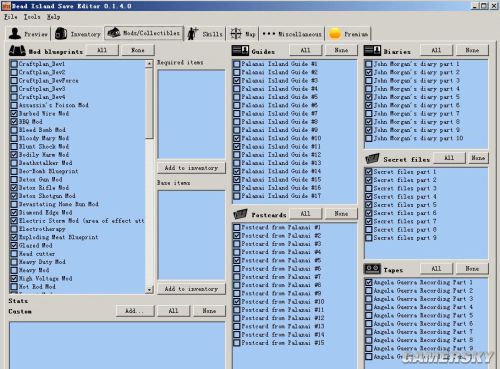Click Add to inventory under Required items
The width and height of the screenshot is (500, 369).
pos(191,168)
